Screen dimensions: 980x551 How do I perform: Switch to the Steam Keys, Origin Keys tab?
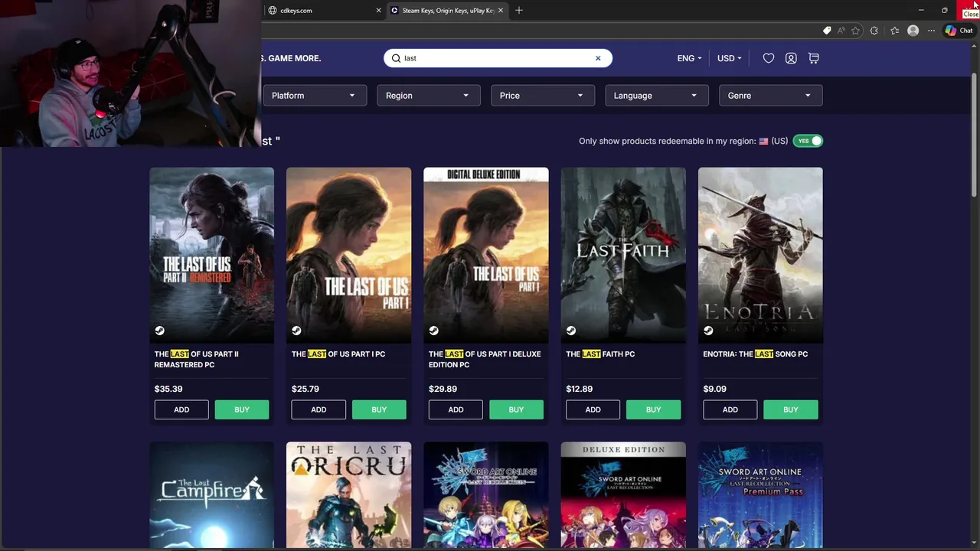[448, 11]
